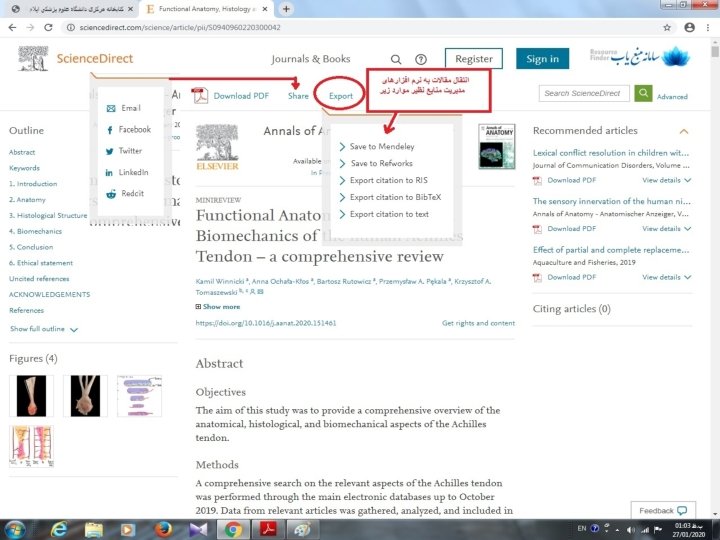Image resolution: width=720 pixels, height=540 pixels.
Task: Open the Share menu button
Action: pos(298,96)
